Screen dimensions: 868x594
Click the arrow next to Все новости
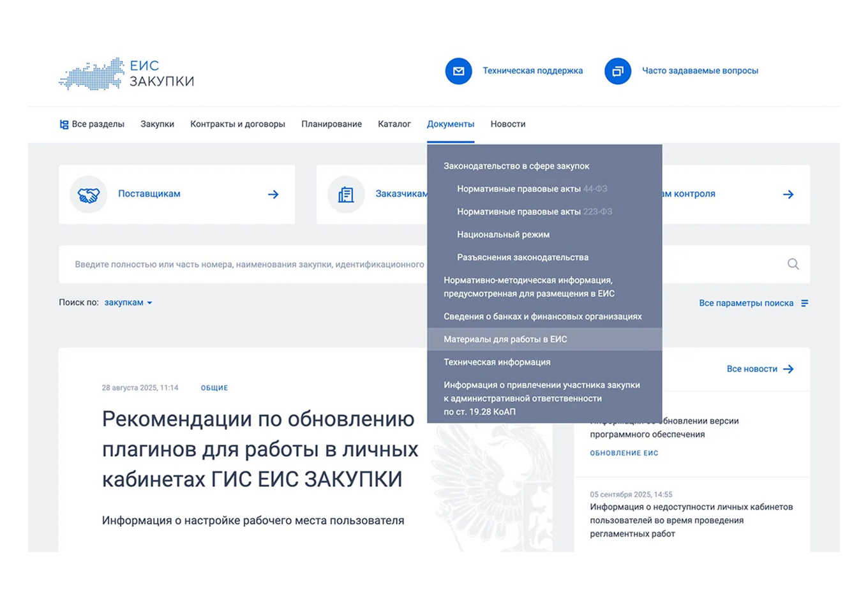tap(788, 369)
